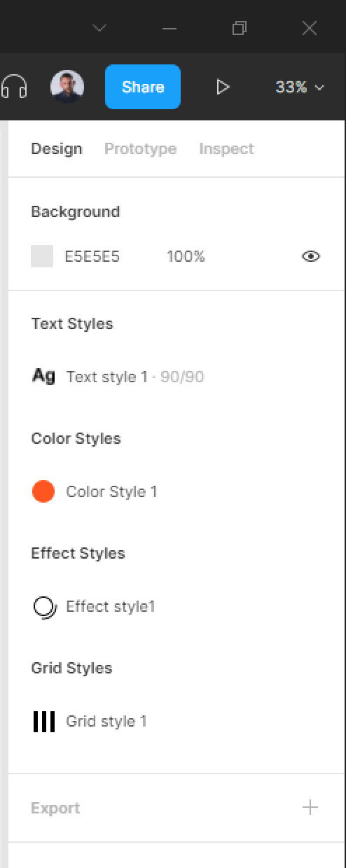This screenshot has width=346, height=868.
Task: Click the orange Color Style 1 swatch
Action: pyautogui.click(x=43, y=491)
